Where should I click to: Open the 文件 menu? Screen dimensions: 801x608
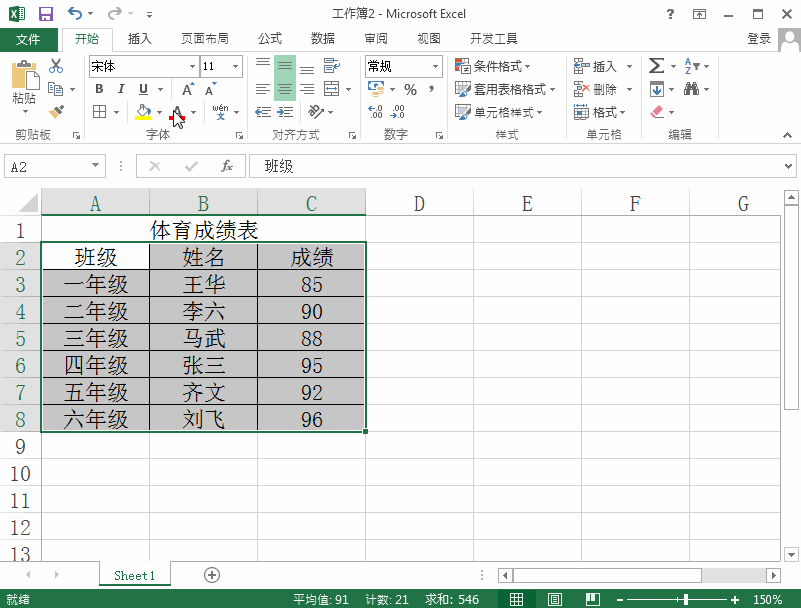click(29, 39)
